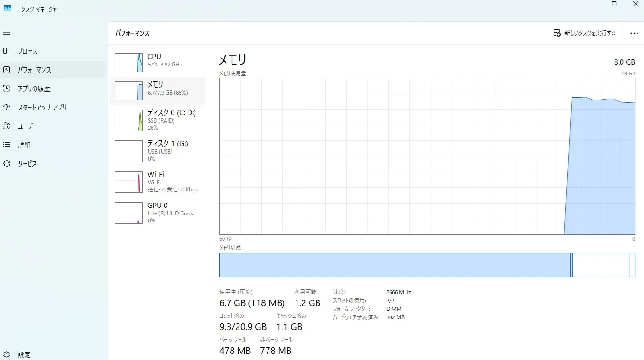Viewport: 644px width, 360px height.
Task: Click the 778 MB non-paged pool value
Action: [x=276, y=351]
